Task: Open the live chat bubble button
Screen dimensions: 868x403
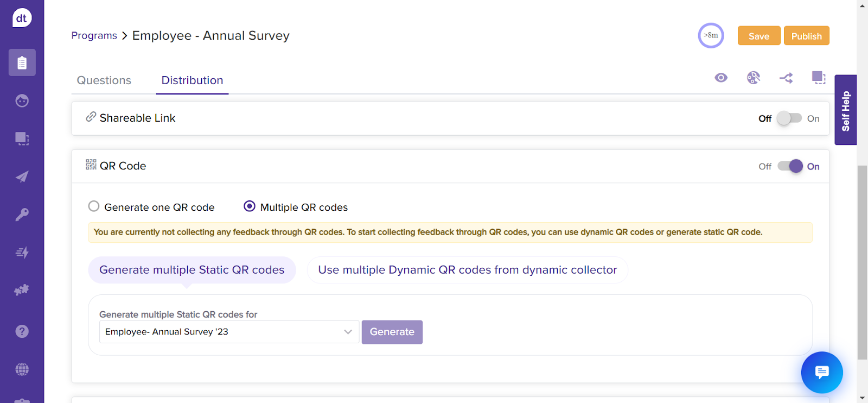Action: click(821, 372)
